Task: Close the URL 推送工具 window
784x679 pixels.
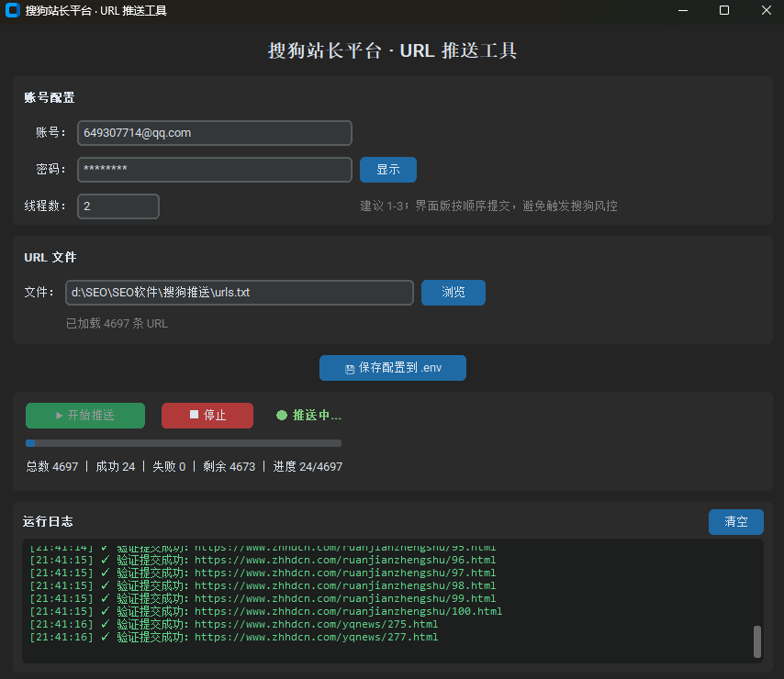Action: (766, 10)
